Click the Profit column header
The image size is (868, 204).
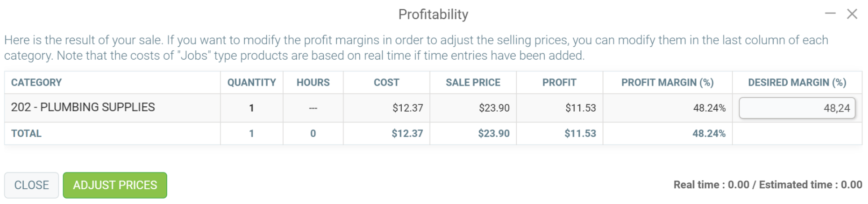click(559, 82)
